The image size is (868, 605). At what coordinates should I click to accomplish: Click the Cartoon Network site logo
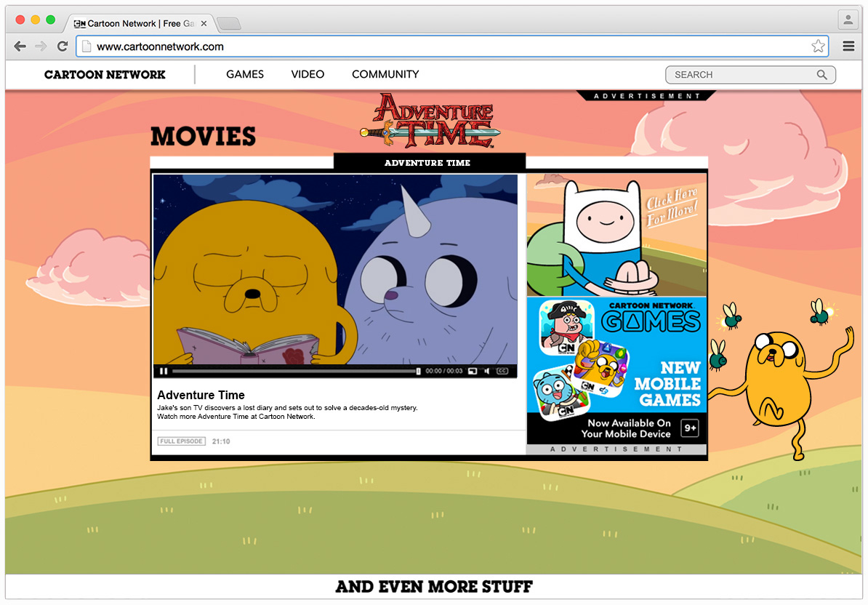coord(105,75)
